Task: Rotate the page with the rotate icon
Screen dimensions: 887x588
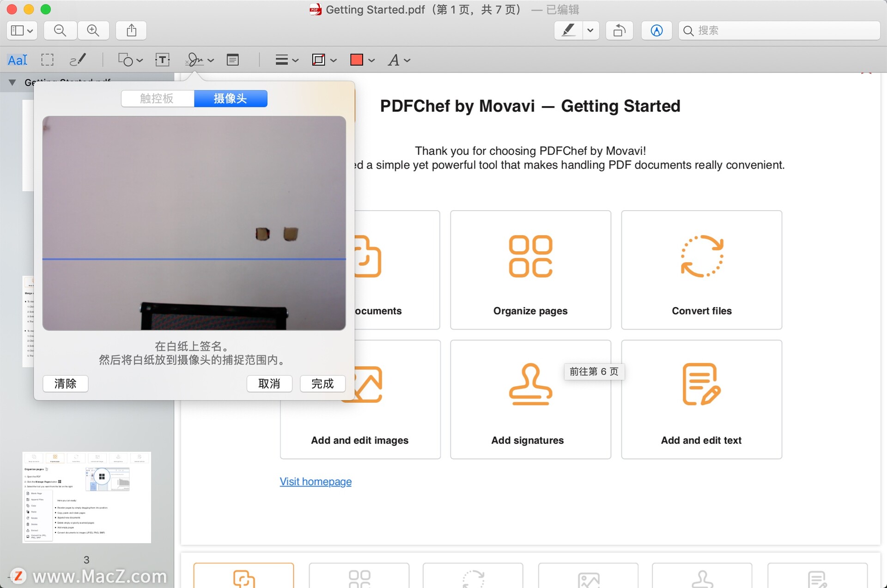Action: click(619, 30)
